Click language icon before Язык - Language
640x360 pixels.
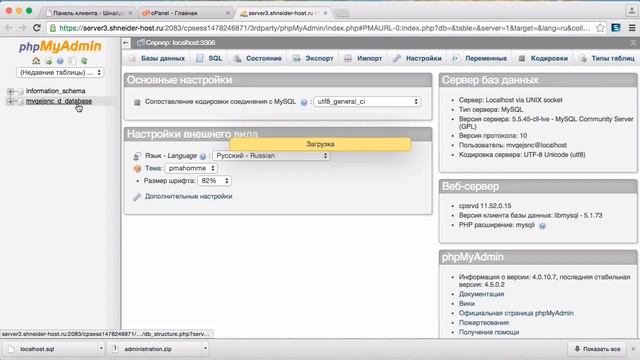(x=137, y=156)
